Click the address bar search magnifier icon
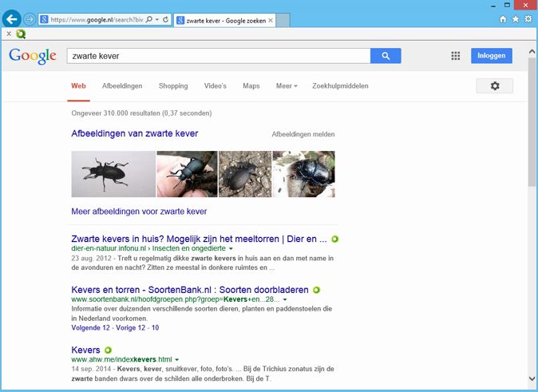Viewport: 538px width, 392px height. pyautogui.click(x=149, y=20)
